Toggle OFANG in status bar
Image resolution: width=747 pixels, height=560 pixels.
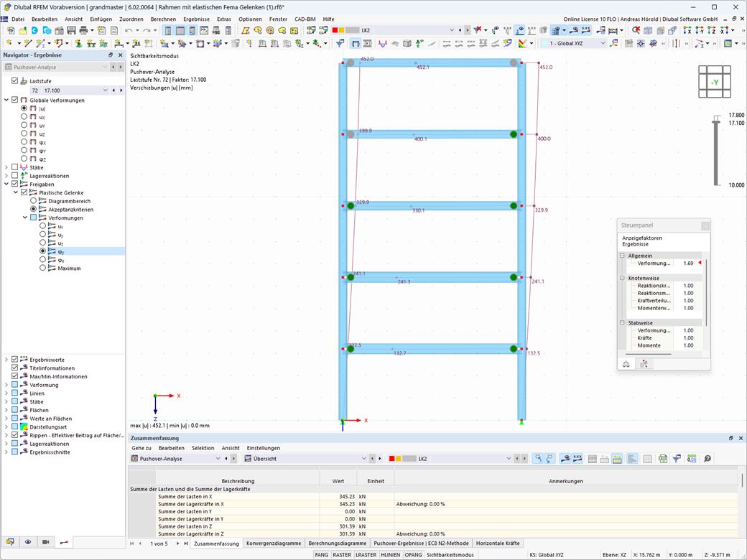[413, 555]
